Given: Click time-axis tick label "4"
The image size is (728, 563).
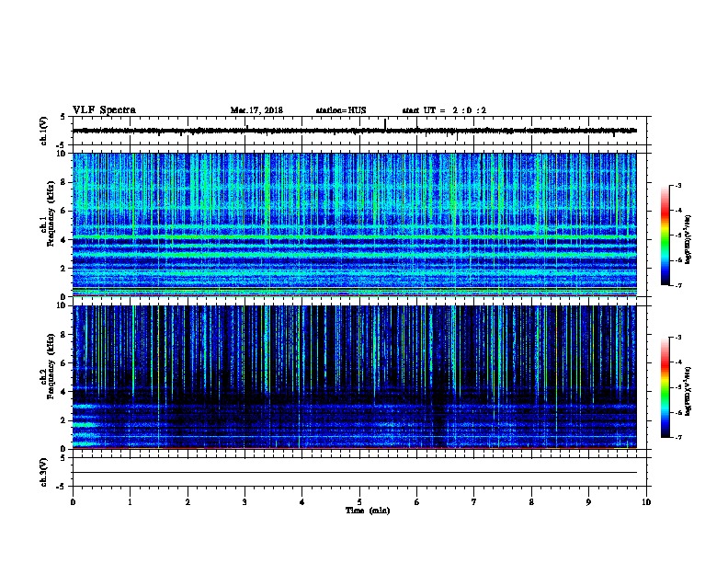Looking at the screenshot, I should click(x=302, y=502).
